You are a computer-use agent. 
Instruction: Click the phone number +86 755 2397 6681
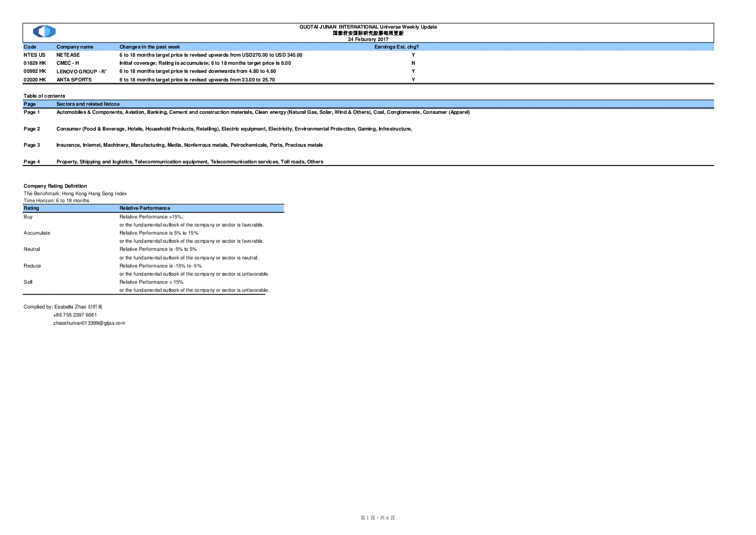click(x=75, y=315)
